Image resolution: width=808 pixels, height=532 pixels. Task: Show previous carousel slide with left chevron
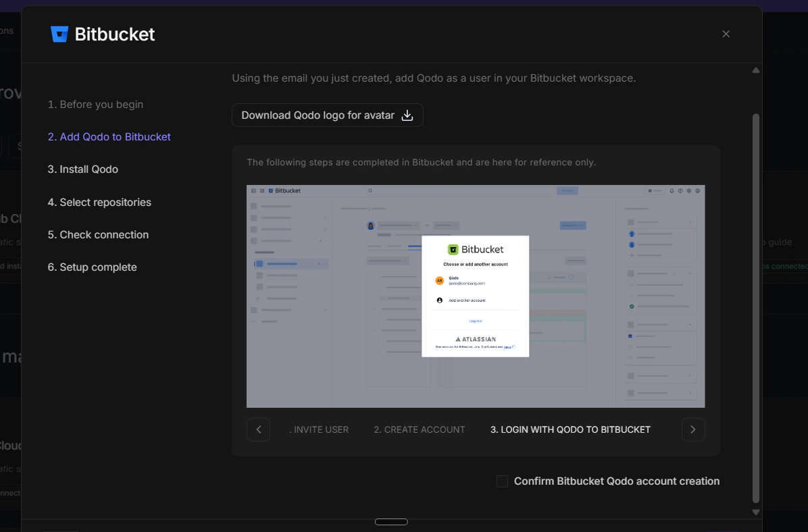258,429
